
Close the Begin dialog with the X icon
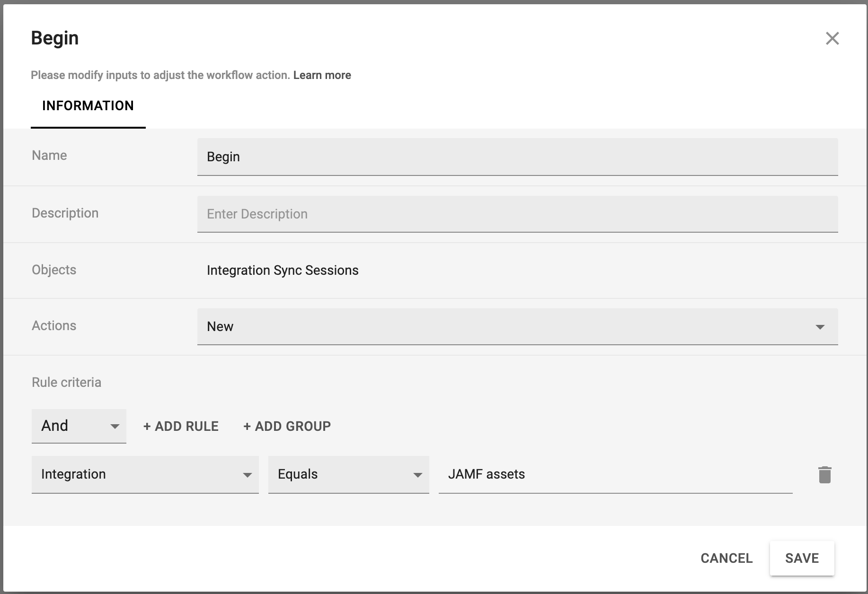(x=832, y=38)
